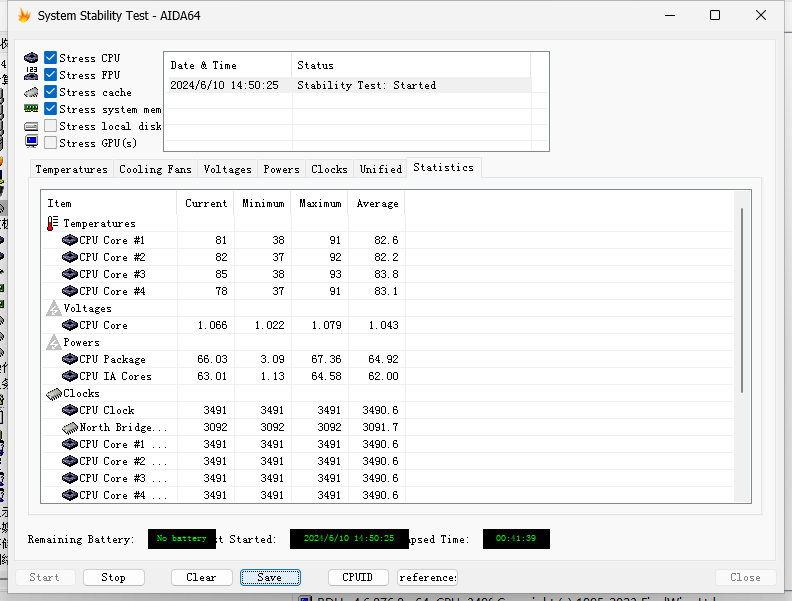Screen dimensions: 792x601
Task: Click the CPU chip icon beside Stress CPU
Action: tap(31, 58)
